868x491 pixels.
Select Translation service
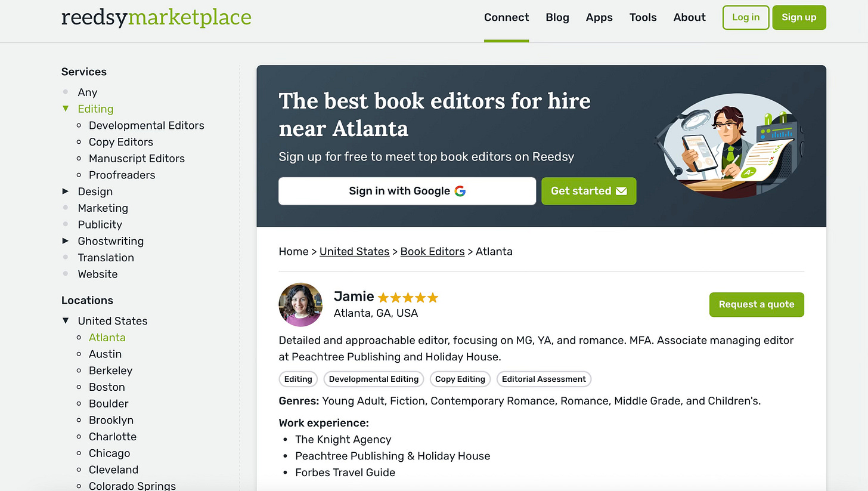point(106,258)
